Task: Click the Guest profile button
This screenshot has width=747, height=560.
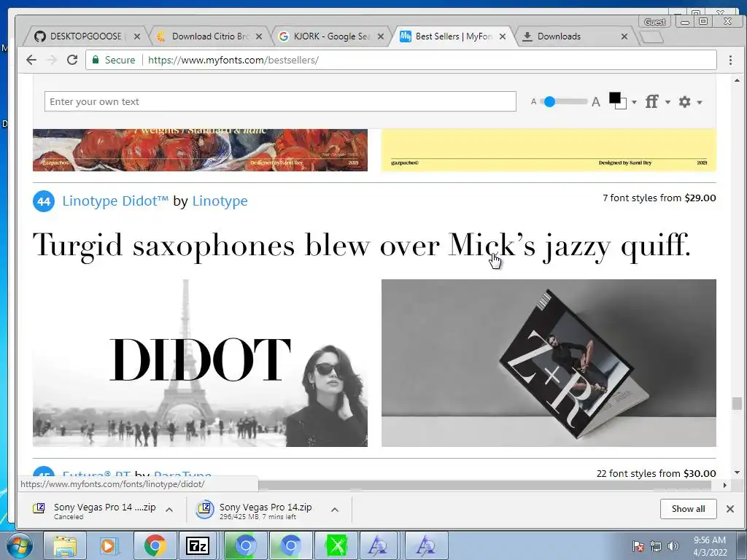Action: tap(654, 21)
